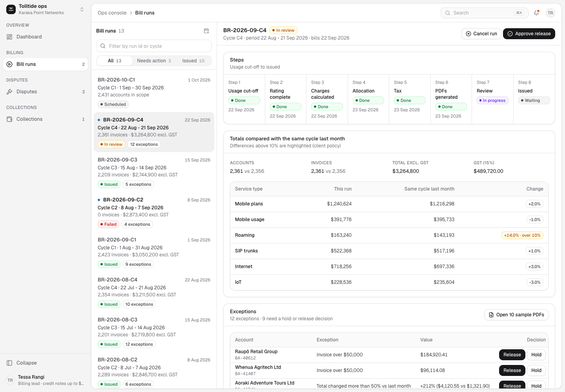The height and width of the screenshot is (392, 565).
Task: Release Raupō Retail Group exception
Action: 512,355
